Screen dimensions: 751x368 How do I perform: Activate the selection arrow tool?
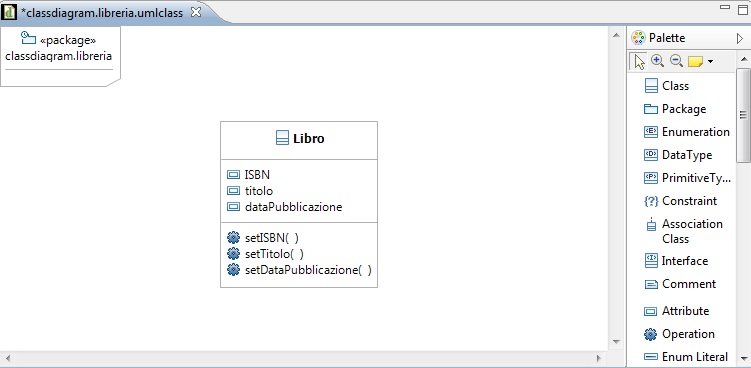tap(638, 61)
